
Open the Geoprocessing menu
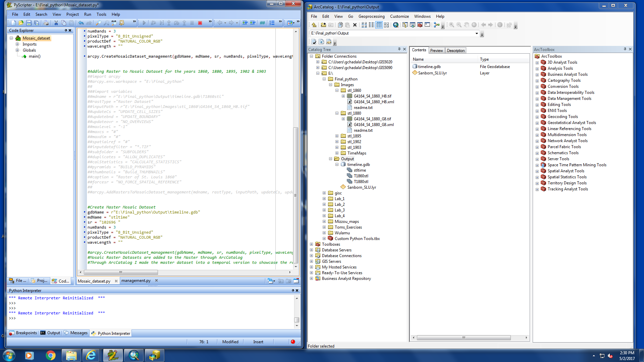tap(371, 16)
